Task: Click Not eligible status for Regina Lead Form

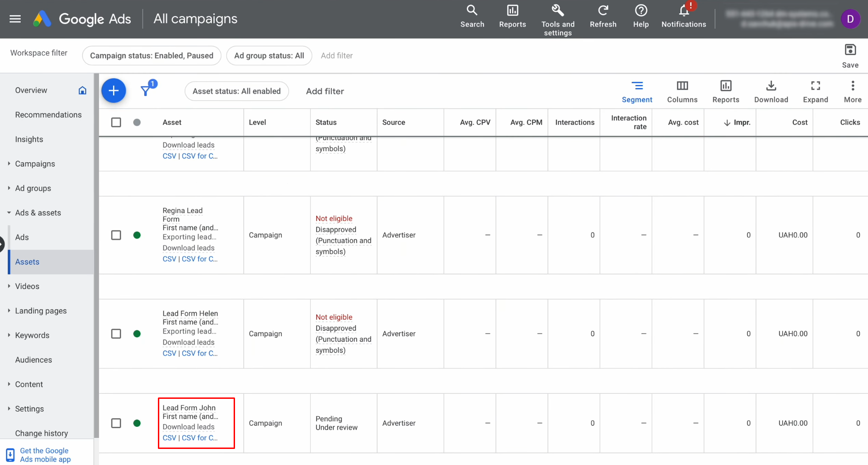Action: tap(334, 219)
